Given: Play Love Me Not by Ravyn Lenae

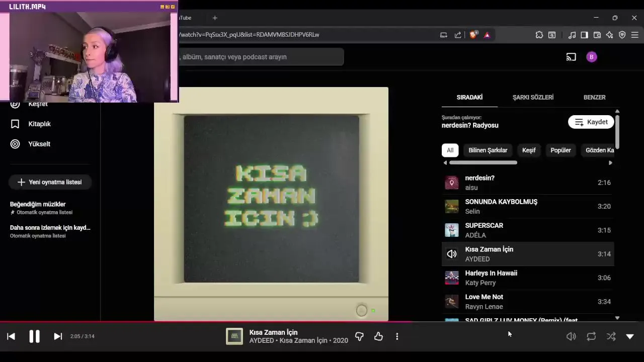Looking at the screenshot, I should 528,302.
